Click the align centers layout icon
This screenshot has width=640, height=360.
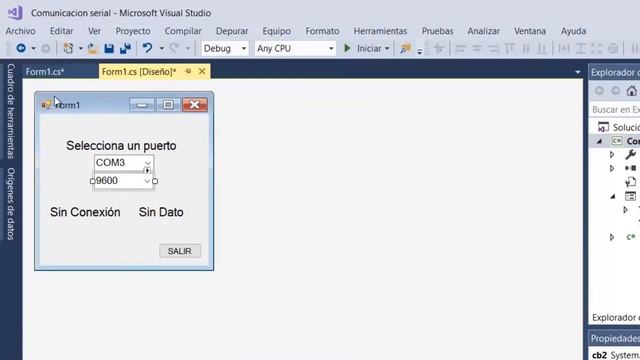[477, 49]
